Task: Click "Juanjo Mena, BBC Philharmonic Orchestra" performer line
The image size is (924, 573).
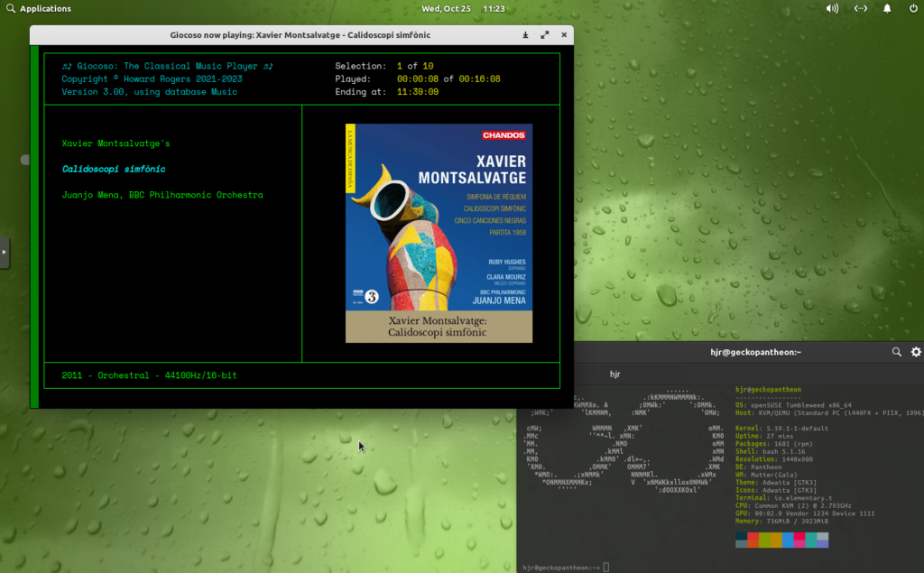Action: click(x=162, y=195)
